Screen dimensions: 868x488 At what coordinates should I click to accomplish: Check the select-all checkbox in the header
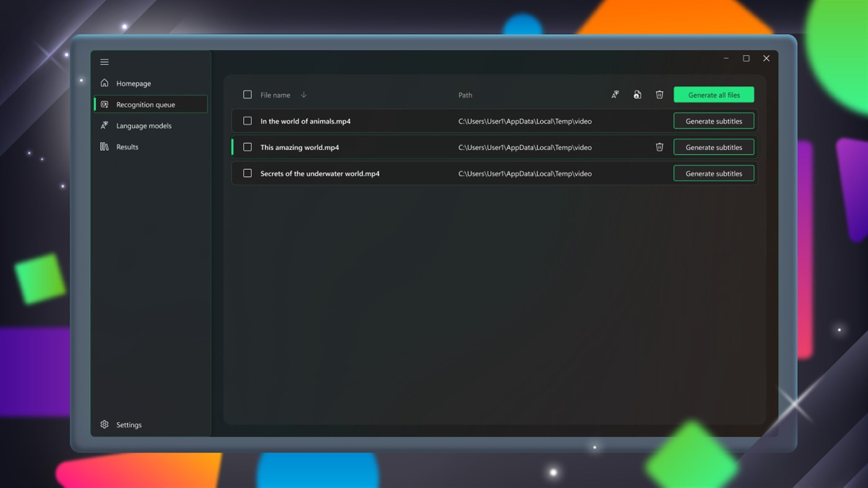coord(248,94)
